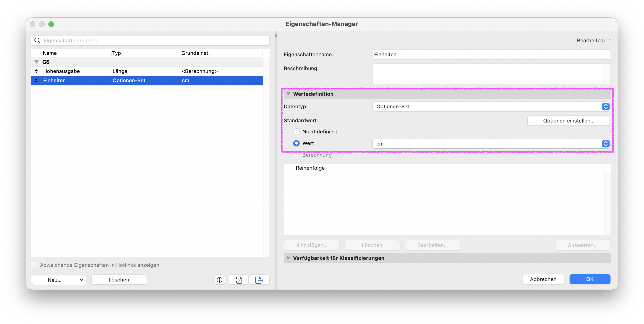The width and height of the screenshot is (644, 324).
Task: Click the Neu... button
Action: (54, 280)
